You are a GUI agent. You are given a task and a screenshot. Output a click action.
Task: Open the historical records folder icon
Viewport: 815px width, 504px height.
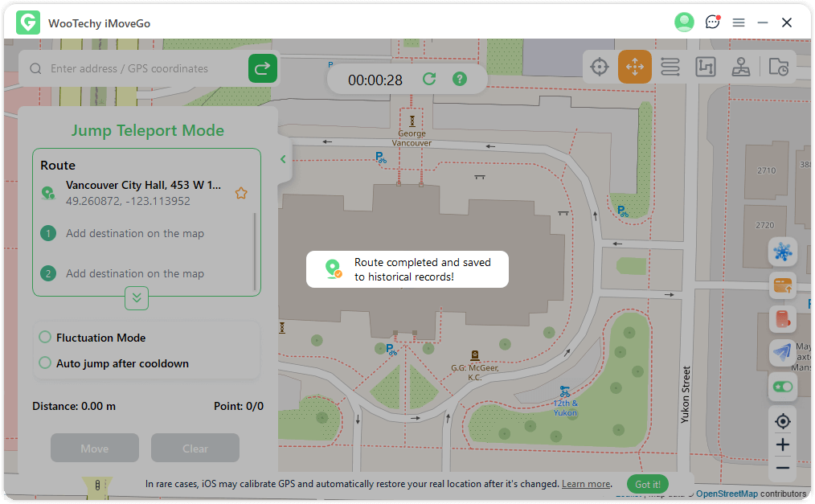pos(778,68)
